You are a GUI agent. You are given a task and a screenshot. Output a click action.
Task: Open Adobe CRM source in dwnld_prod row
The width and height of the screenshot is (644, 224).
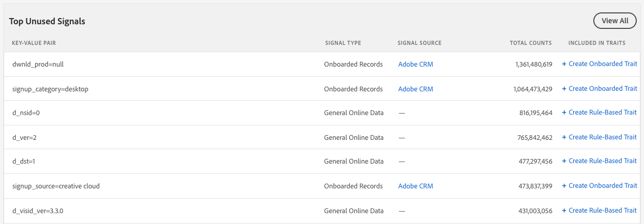pyautogui.click(x=415, y=65)
